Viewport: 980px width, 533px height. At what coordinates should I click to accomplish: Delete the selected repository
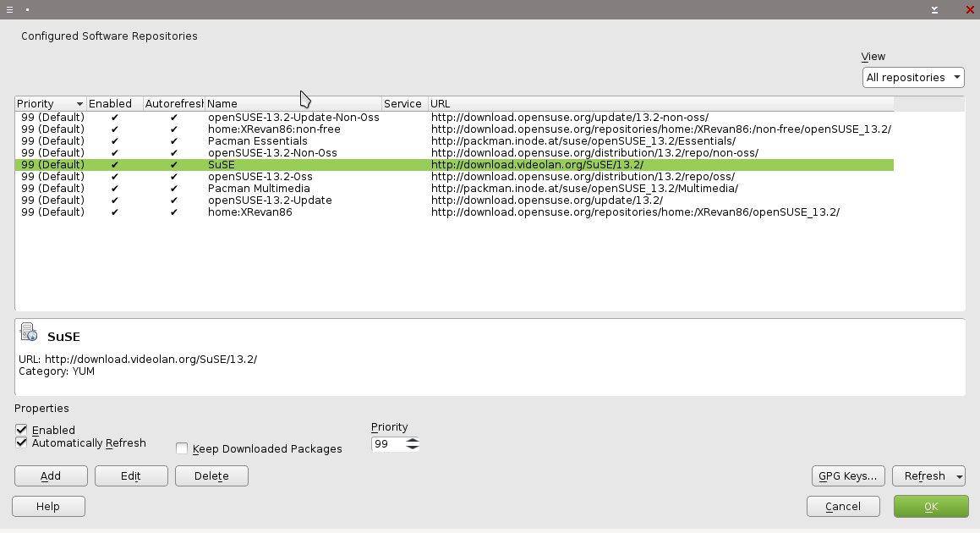[x=211, y=476]
